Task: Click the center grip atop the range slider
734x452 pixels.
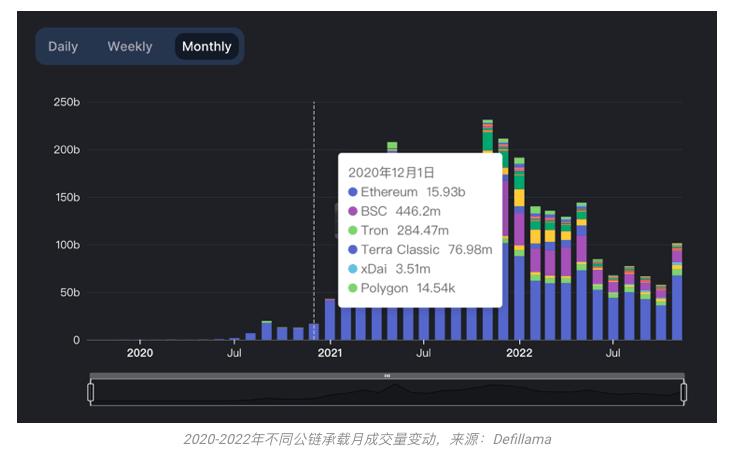Action: tap(387, 376)
